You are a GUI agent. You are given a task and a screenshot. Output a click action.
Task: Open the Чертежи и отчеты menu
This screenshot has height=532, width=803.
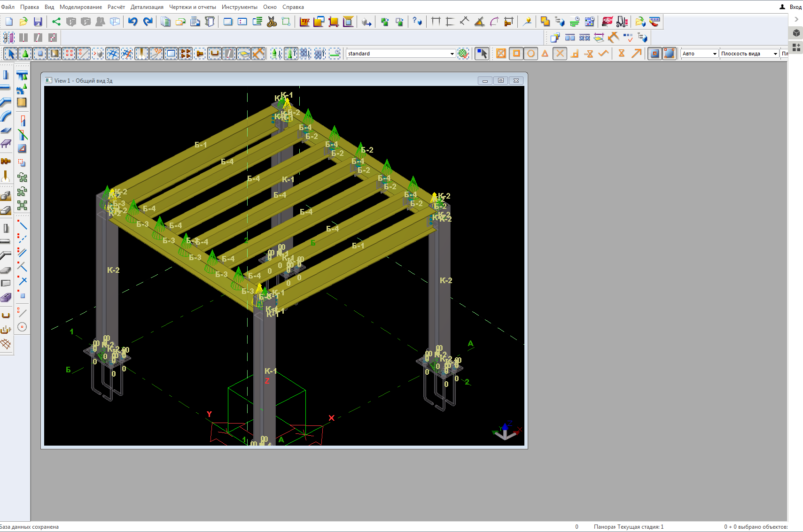(x=192, y=7)
